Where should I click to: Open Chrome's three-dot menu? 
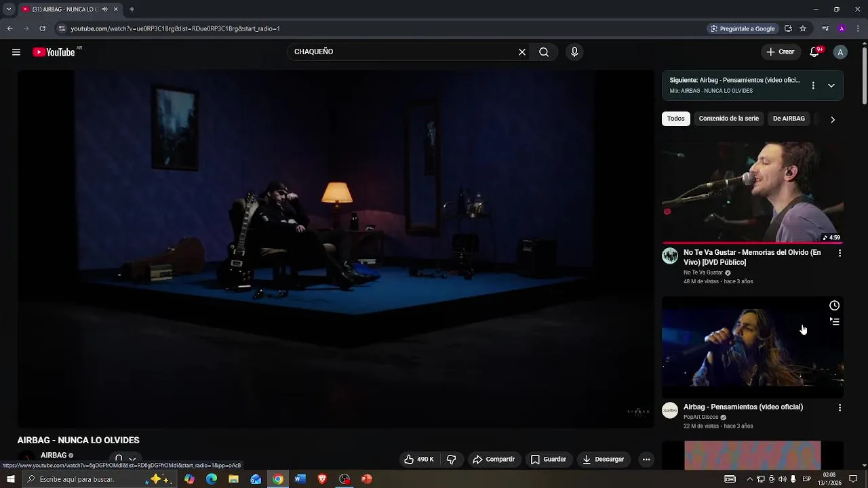point(859,28)
